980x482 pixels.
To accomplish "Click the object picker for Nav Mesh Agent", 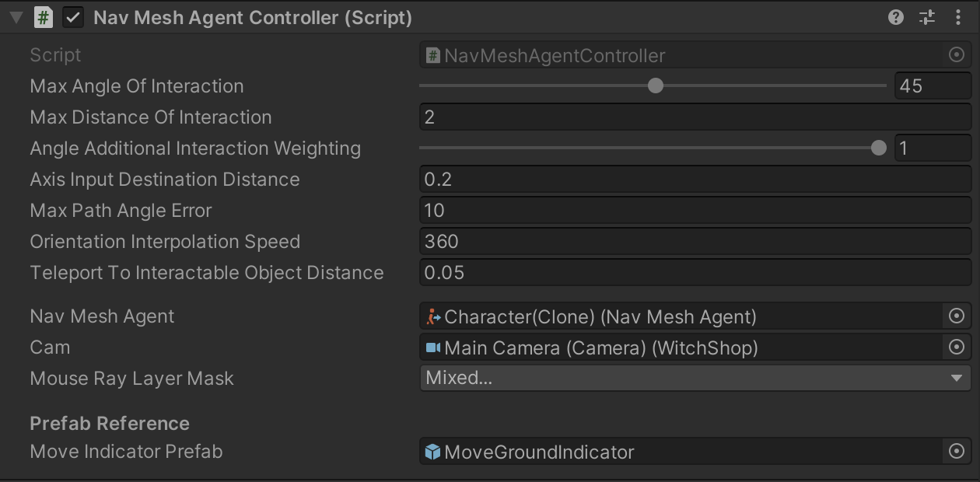I will pos(957,316).
